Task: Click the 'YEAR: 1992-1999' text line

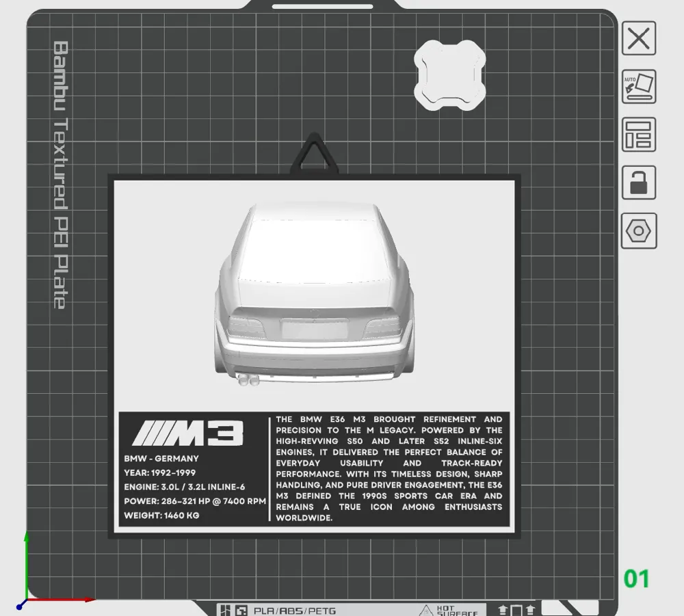Action: [x=159, y=472]
